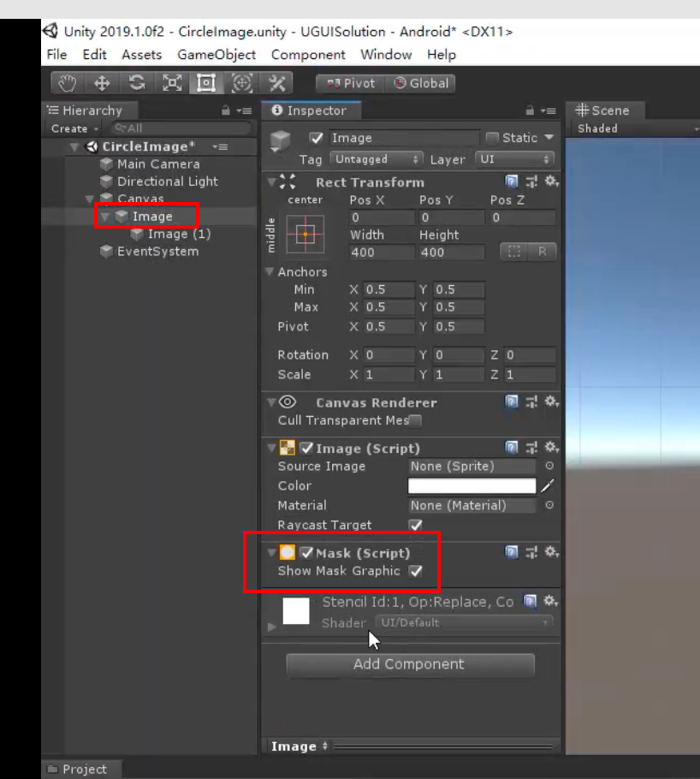Screen dimensions: 700x779
Task: Expand the material properties arrow
Action: pyautogui.click(x=271, y=627)
